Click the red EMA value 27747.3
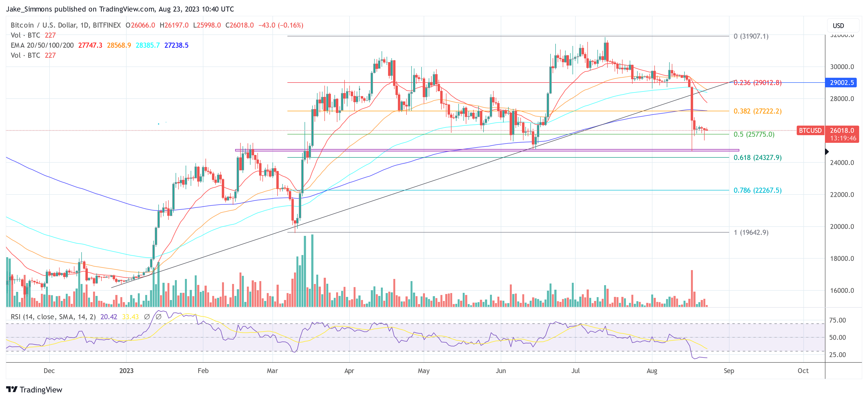This screenshot has height=400, width=868. coord(90,45)
